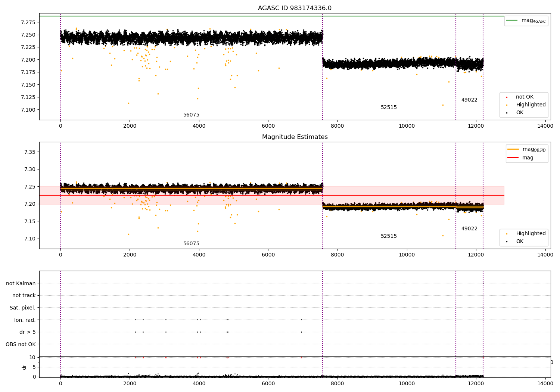Click the 8000 x-tick under Magnitude Estimates plot
The image size is (560, 392).
click(x=337, y=255)
